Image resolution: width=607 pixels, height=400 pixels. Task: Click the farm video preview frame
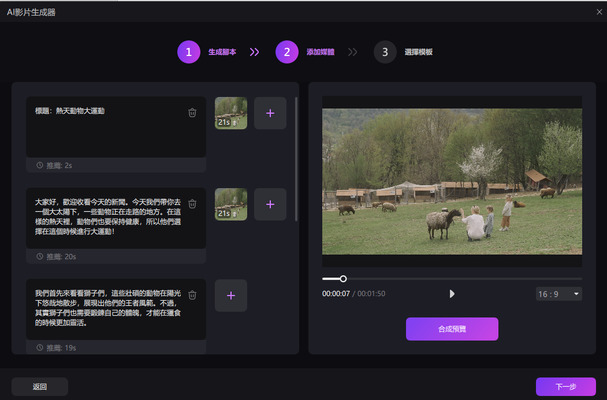tap(452, 181)
